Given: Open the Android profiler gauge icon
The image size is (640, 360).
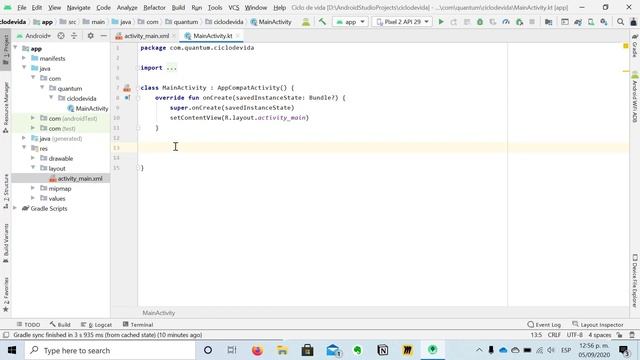Looking at the screenshot, I should pos(506,22).
